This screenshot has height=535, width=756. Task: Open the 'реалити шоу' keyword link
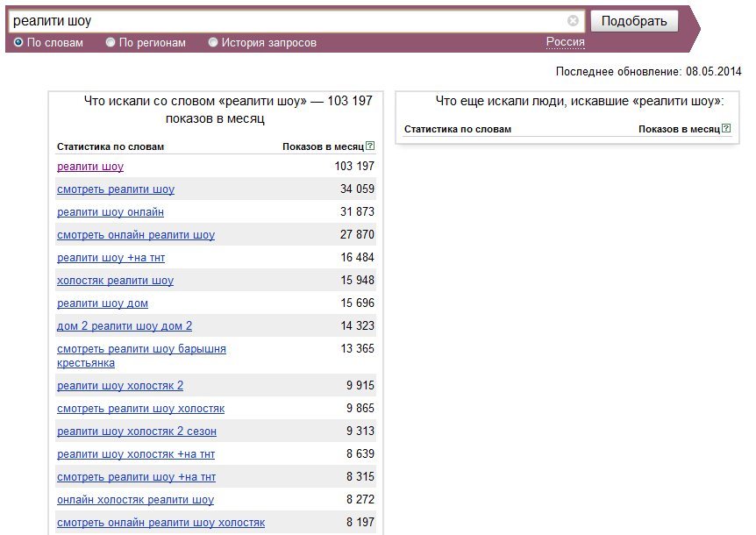click(90, 167)
